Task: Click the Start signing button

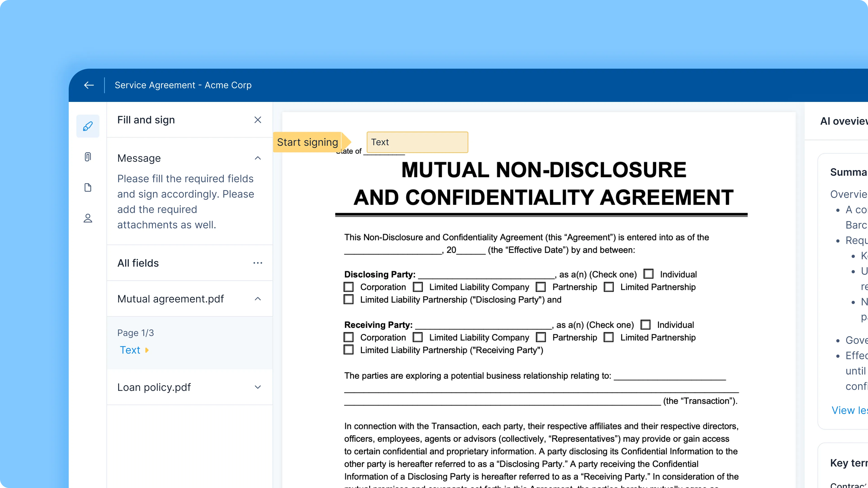Action: [x=308, y=142]
